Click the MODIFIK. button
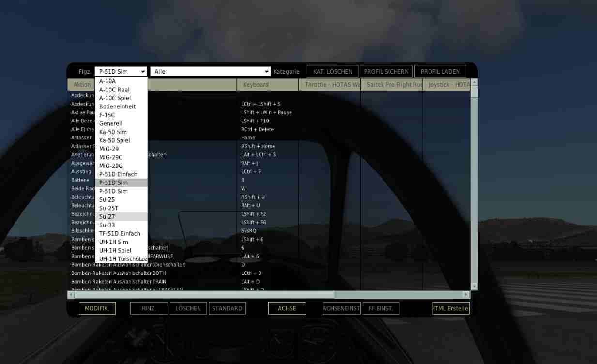This screenshot has width=597, height=364. [97, 308]
